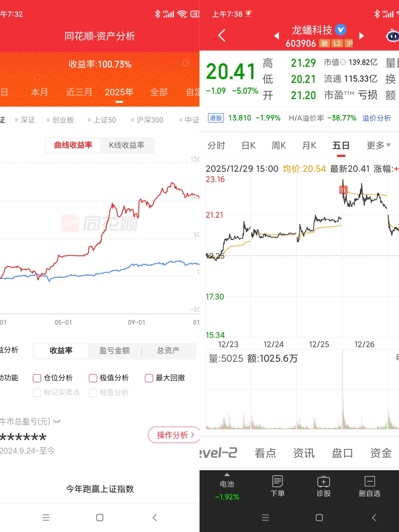This screenshot has height=532, width=399.
Task: Tap the market cap info icon beside 市值
Action: coord(343,62)
